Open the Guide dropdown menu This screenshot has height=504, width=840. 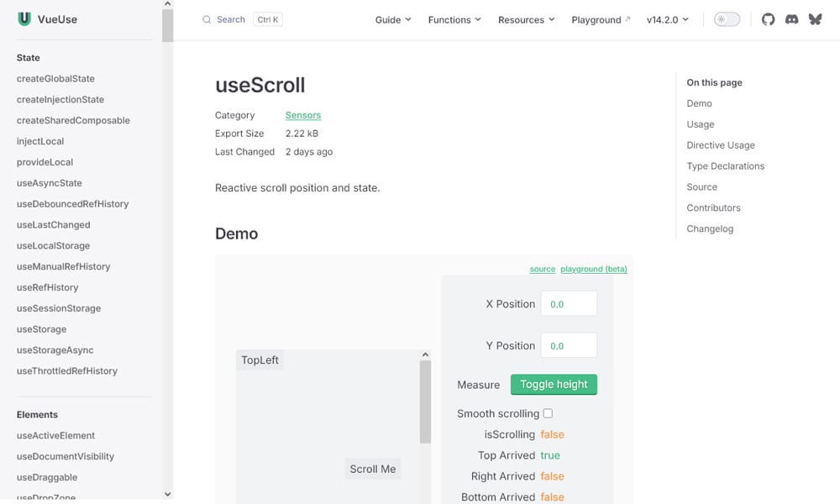point(392,18)
